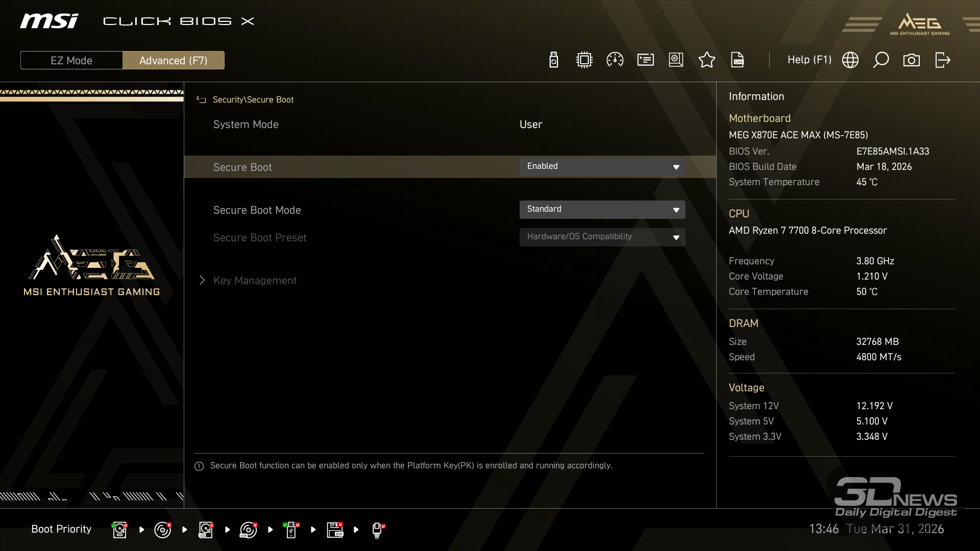This screenshot has height=551, width=980.
Task: Click the exit door icon
Action: pyautogui.click(x=942, y=60)
